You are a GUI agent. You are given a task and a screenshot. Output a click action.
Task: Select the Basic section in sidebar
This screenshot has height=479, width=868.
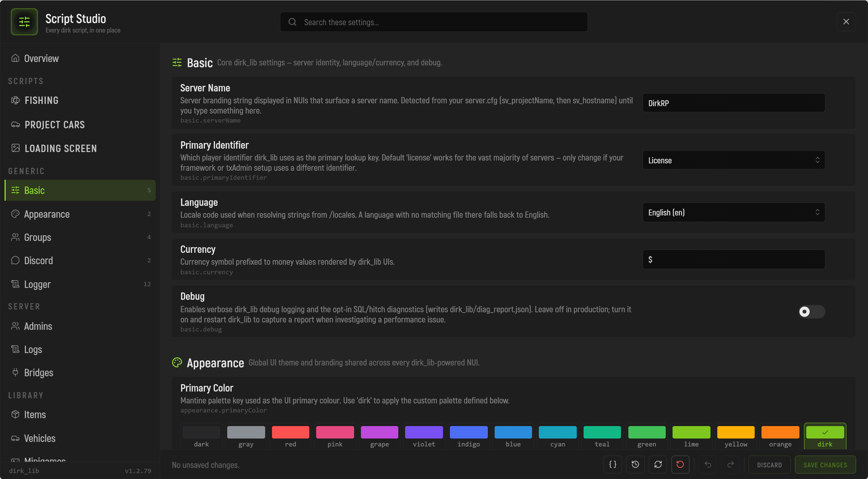tap(80, 190)
